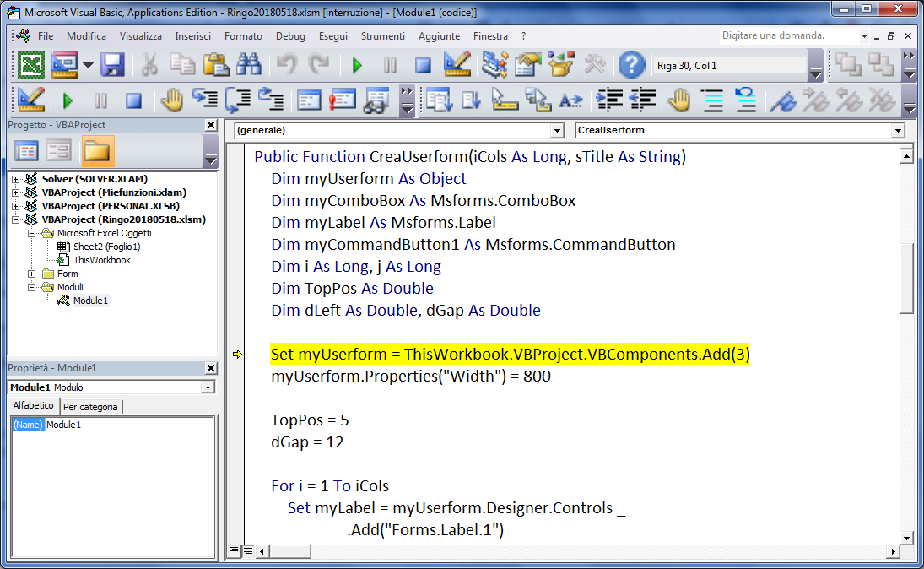The width and height of the screenshot is (924, 569).
Task: Select View Object icon in Progetto panel
Action: [x=58, y=151]
